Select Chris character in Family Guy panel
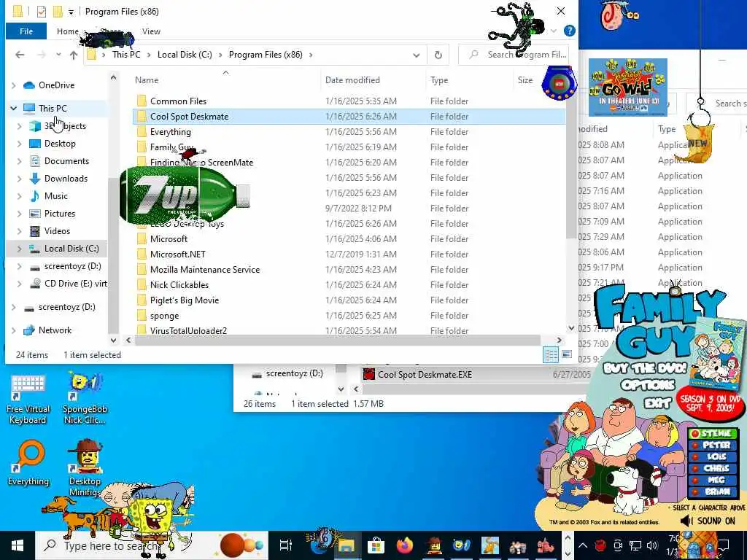 [x=713, y=468]
